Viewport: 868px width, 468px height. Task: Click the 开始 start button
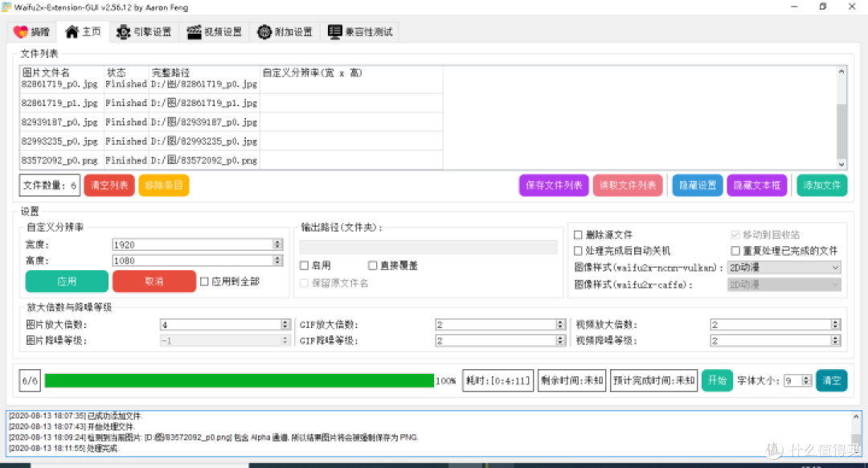tap(717, 380)
